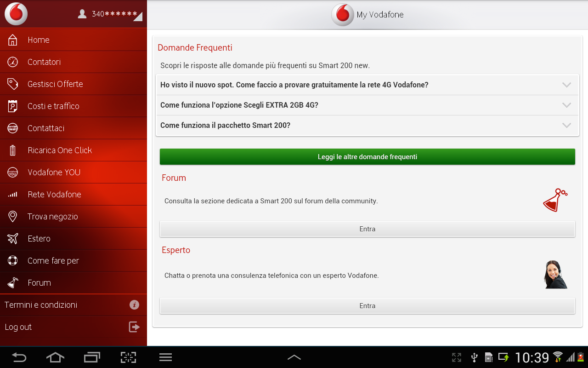The image size is (588, 368).
Task: Tap the Android back button
Action: (19, 357)
